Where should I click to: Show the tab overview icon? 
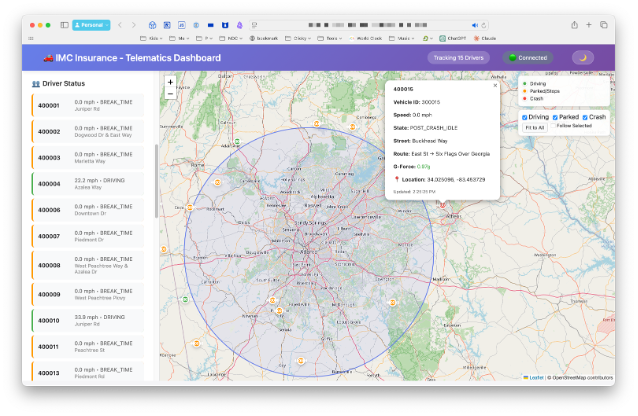click(x=603, y=25)
